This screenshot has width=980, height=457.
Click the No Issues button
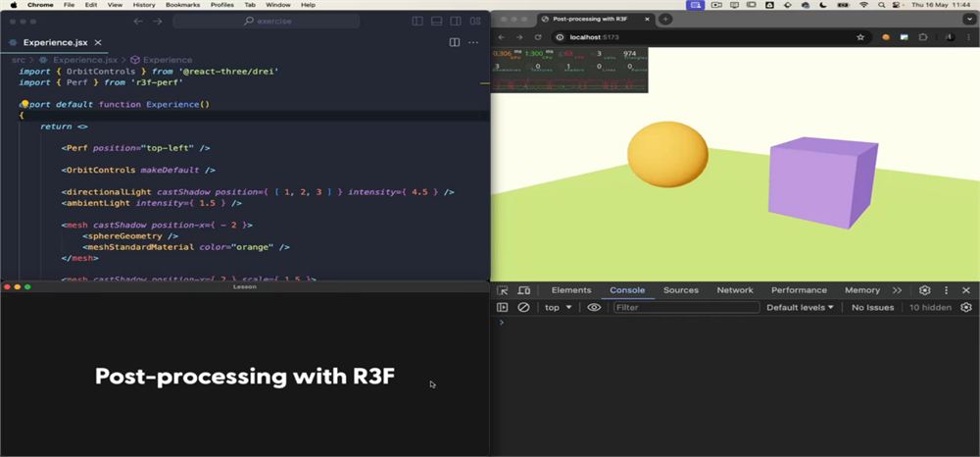tap(872, 307)
